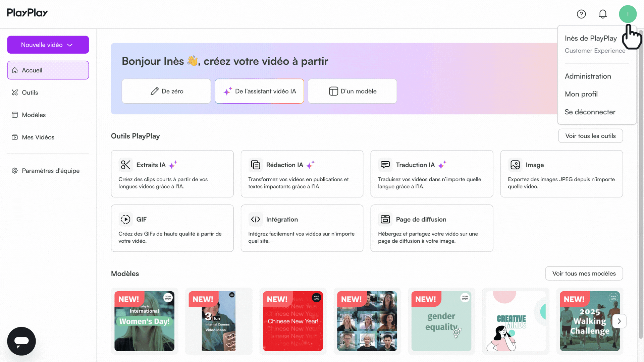Open Mes Vidéos in sidebar
Image resolution: width=644 pixels, height=362 pixels.
coord(48,137)
